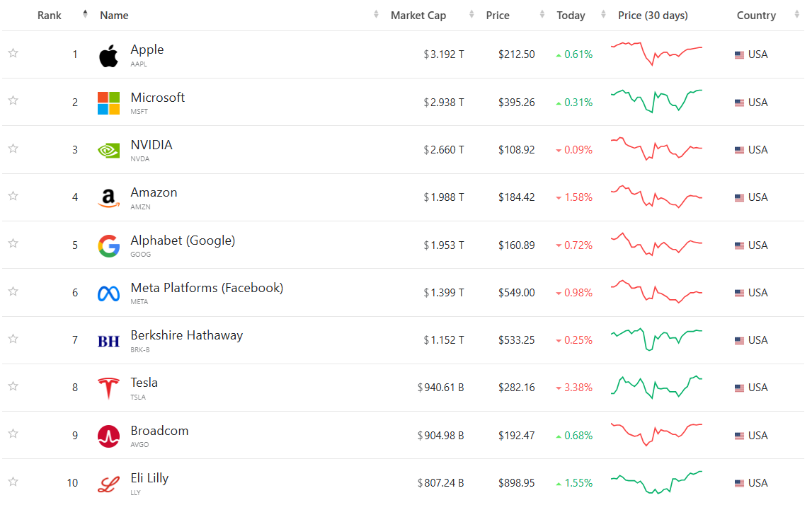Click the Market Cap column header

pyautogui.click(x=418, y=16)
